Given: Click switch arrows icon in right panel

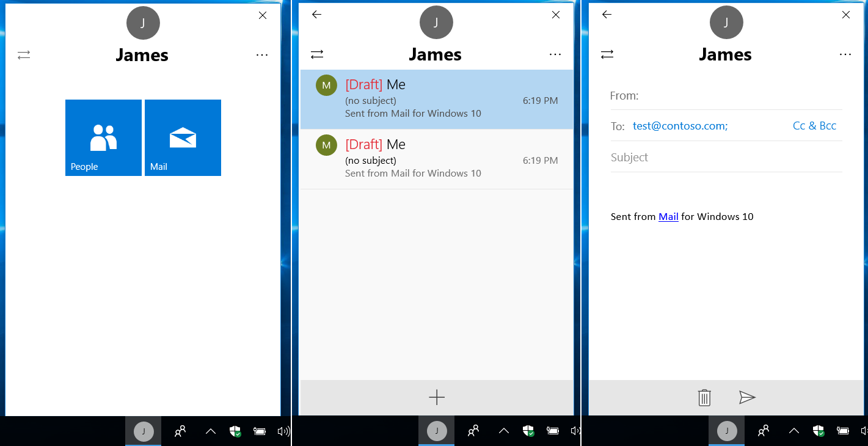Looking at the screenshot, I should (607, 54).
